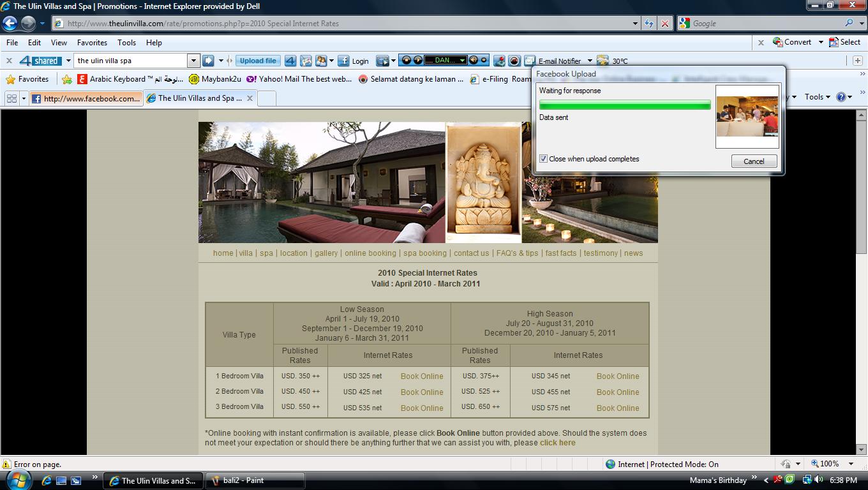Click the Windows Start orb

click(x=18, y=480)
